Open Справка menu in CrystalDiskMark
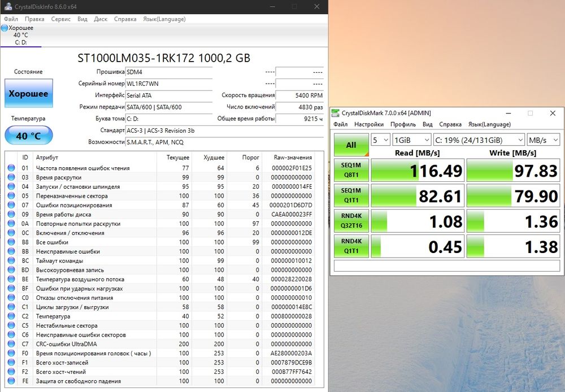This screenshot has width=565, height=392. tap(450, 124)
